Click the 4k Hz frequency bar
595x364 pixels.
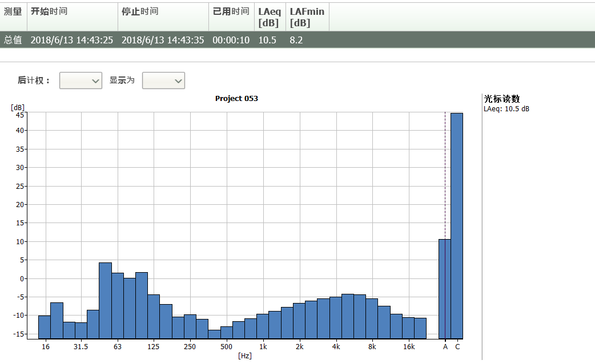point(336,318)
